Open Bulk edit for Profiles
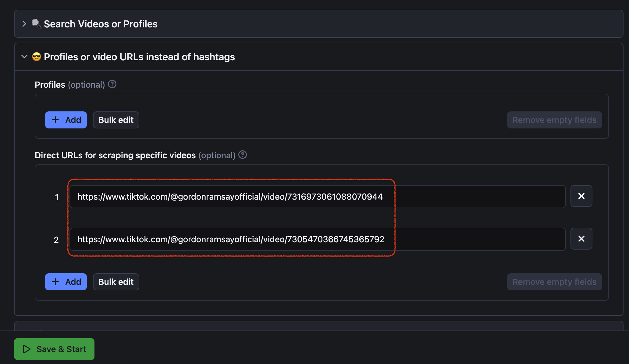629x364 pixels. click(116, 120)
